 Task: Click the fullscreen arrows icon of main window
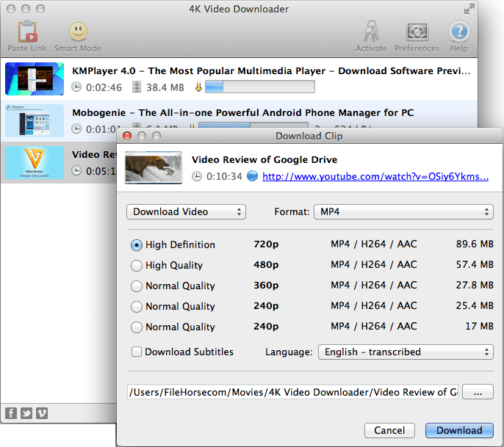(469, 9)
